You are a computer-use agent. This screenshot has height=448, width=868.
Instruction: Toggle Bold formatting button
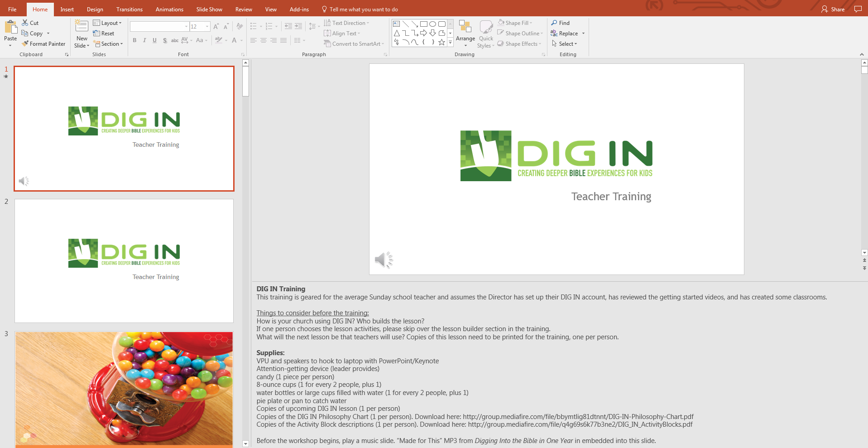pyautogui.click(x=134, y=40)
